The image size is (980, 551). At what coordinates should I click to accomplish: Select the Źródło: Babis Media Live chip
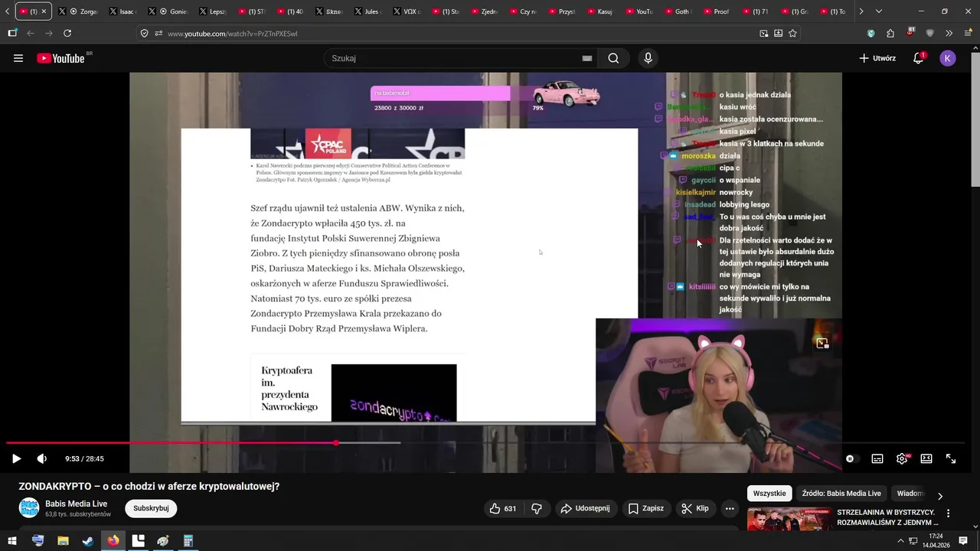coord(842,494)
